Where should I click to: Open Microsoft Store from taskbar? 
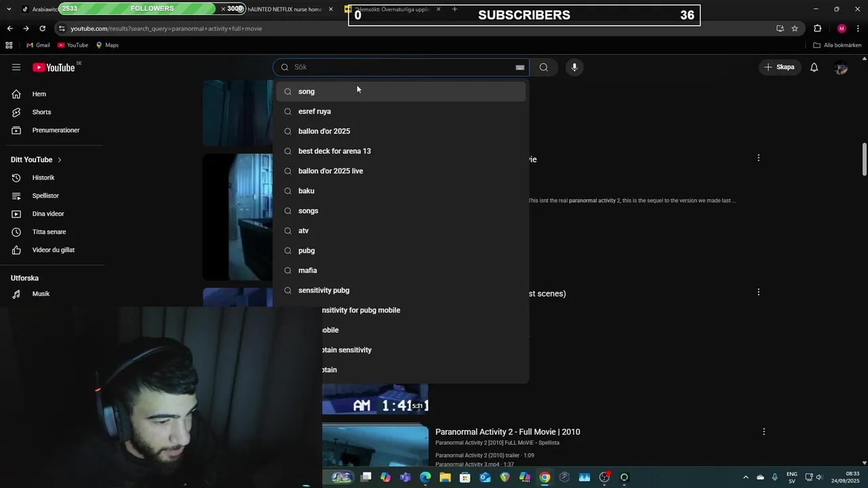tap(465, 477)
